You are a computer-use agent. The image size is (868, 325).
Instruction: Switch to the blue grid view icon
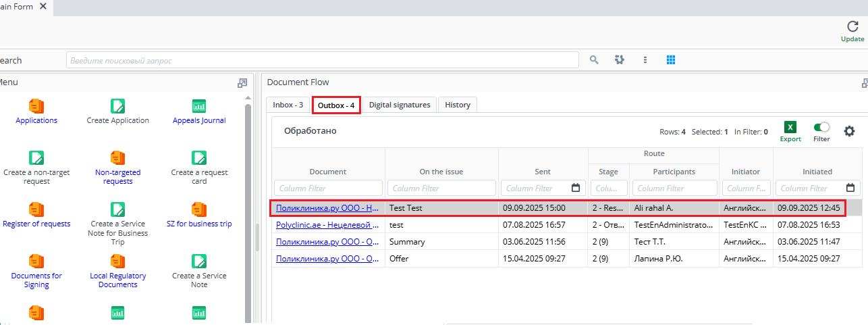(x=670, y=60)
